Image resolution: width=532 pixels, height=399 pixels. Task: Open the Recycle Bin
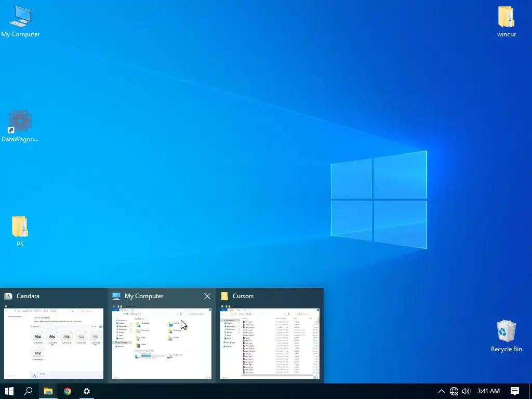tap(506, 336)
